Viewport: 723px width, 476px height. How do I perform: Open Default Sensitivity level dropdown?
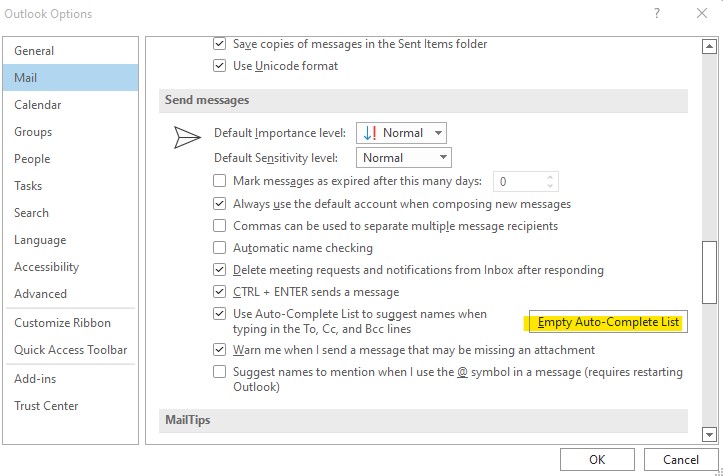[404, 158]
